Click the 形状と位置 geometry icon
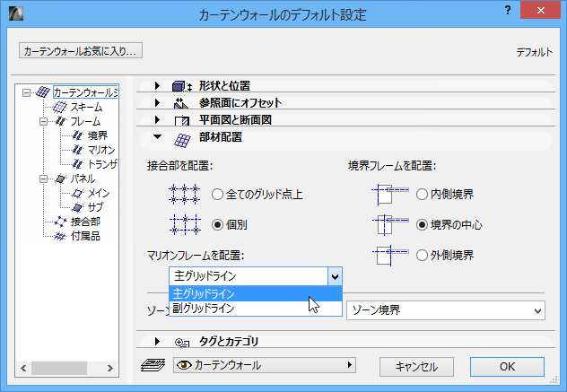 pos(181,86)
